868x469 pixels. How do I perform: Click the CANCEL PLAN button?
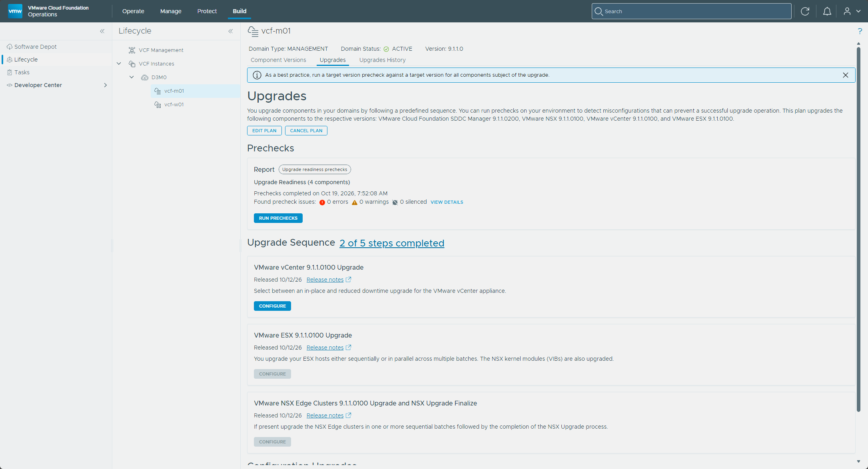coord(306,131)
